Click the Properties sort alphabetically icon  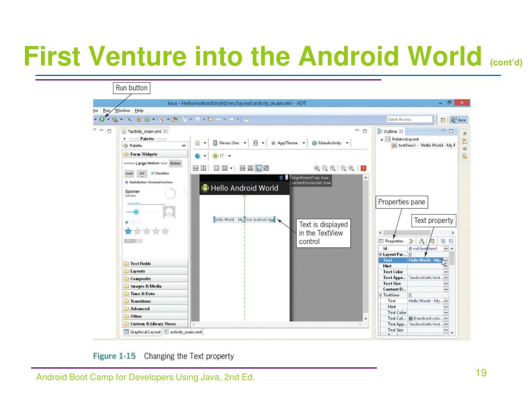click(x=422, y=241)
